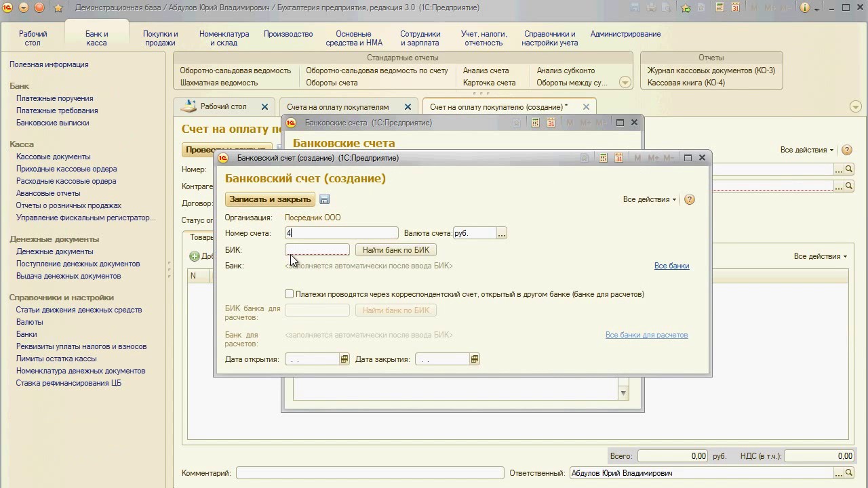Close the Счет на оплату покупателю (создание) tab
The image size is (868, 488).
click(x=586, y=107)
